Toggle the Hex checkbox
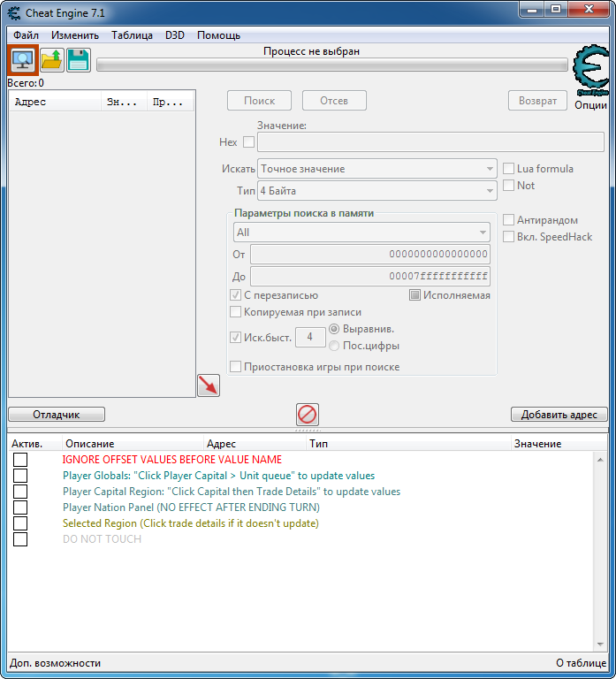Viewport: 616px width, 679px height. 248,141
